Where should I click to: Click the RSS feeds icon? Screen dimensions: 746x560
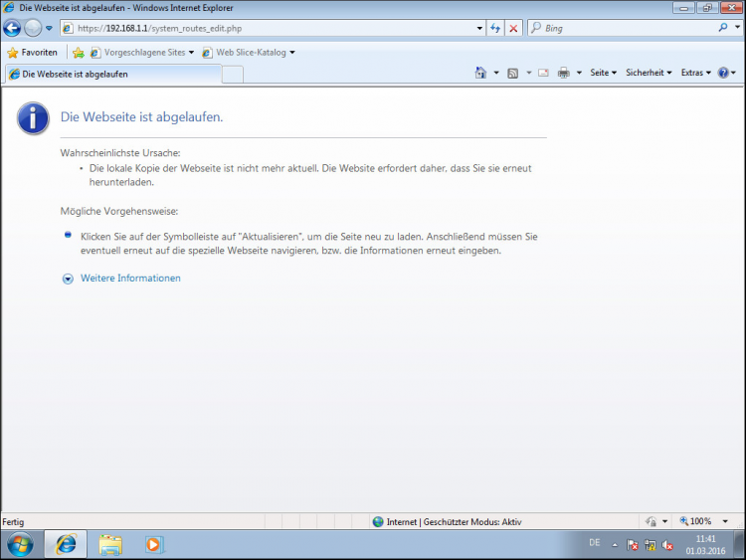coord(512,73)
